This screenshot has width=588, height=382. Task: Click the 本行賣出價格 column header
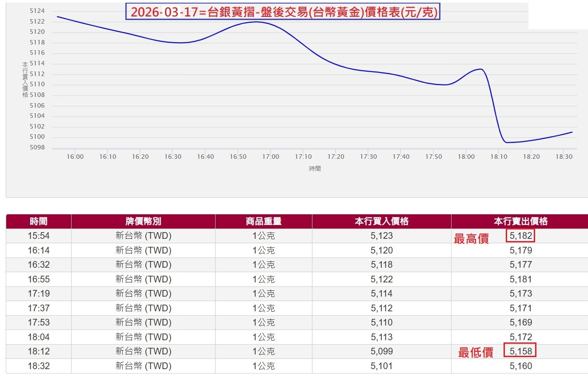click(x=520, y=221)
